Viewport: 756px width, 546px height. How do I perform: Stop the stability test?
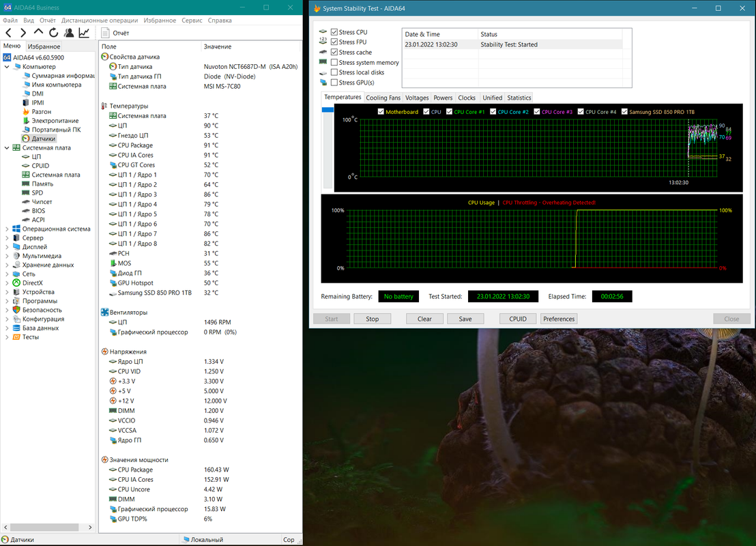[373, 319]
